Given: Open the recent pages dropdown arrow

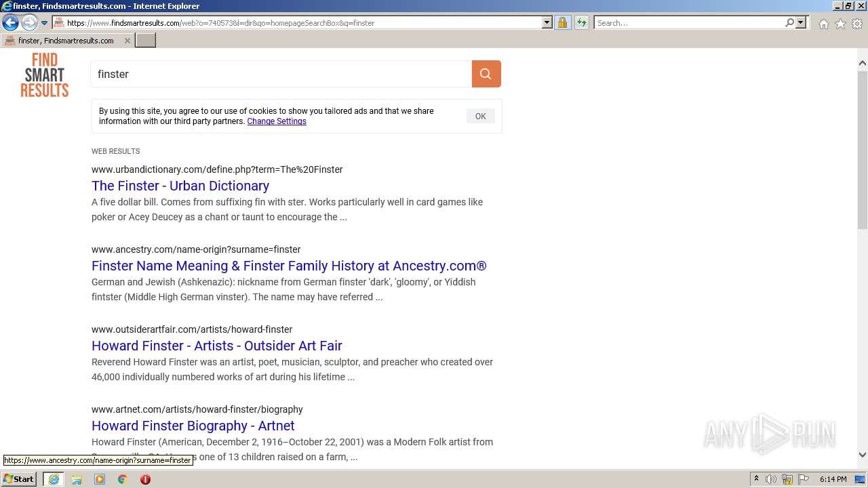Looking at the screenshot, I should coord(44,23).
